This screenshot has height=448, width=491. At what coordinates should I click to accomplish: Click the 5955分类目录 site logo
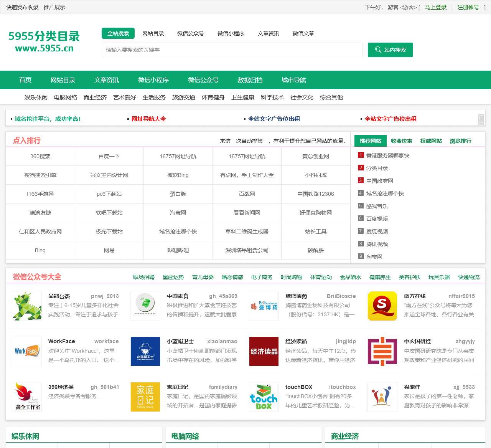[x=44, y=42]
